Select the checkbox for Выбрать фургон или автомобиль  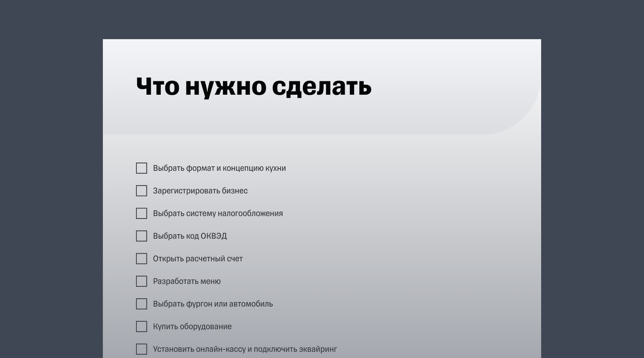(142, 304)
